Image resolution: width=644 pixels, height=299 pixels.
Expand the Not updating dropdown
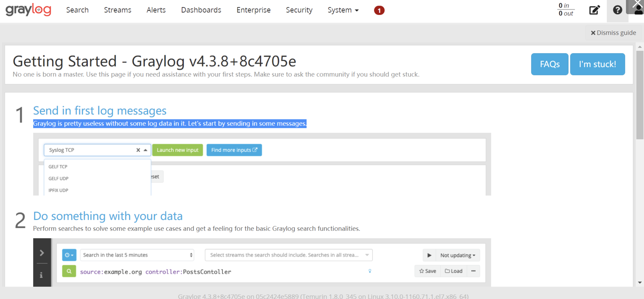click(x=458, y=255)
